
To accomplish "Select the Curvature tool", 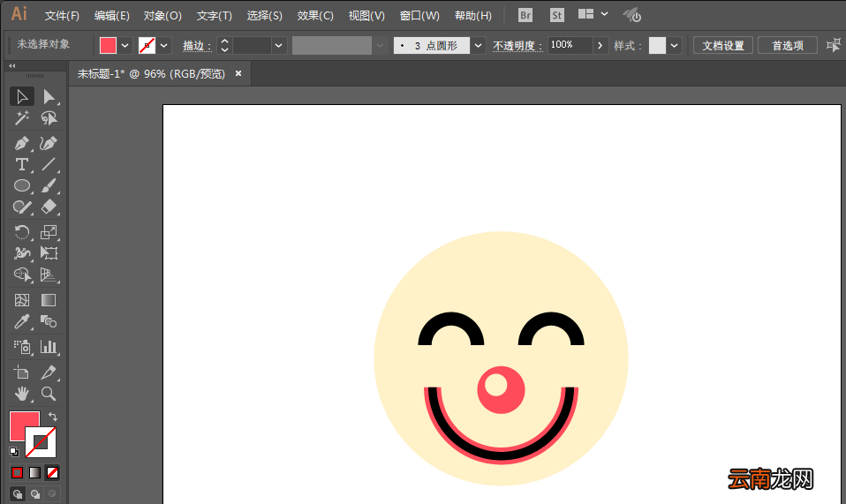I will tap(49, 143).
